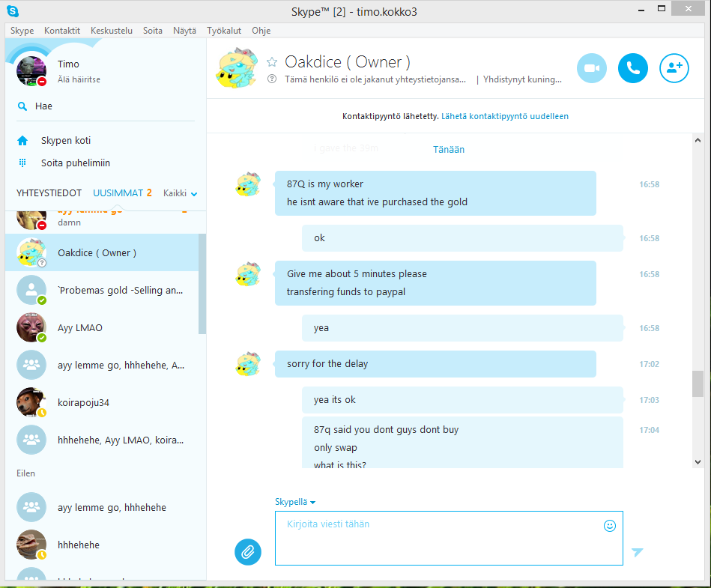The image size is (711, 588).
Task: Open the Skype menu
Action: 22,31
